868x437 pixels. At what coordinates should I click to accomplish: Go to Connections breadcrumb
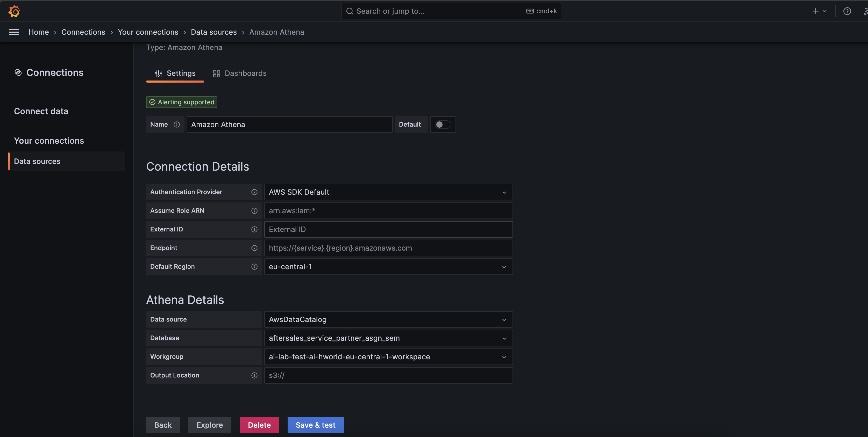[x=83, y=32]
